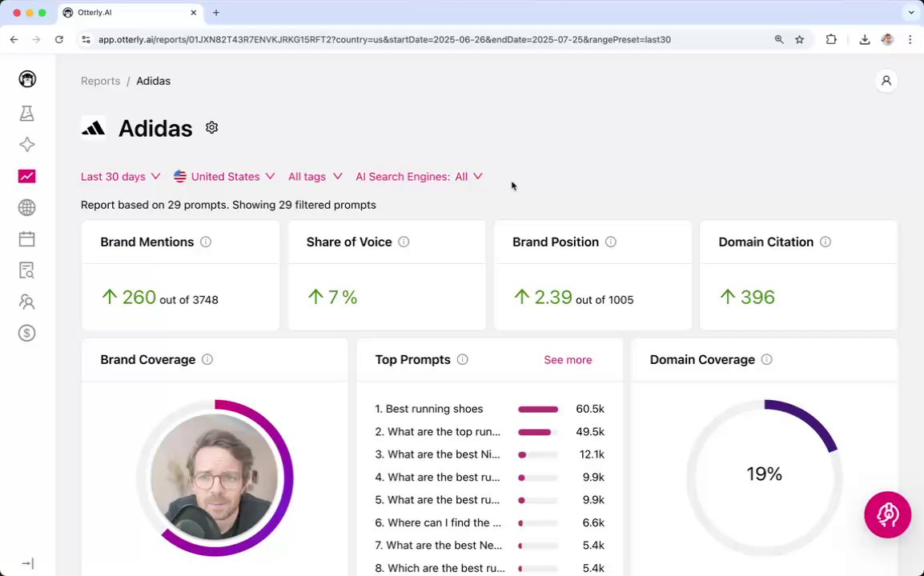Open browser extensions puzzle icon
The width and height of the screenshot is (924, 576).
831,39
